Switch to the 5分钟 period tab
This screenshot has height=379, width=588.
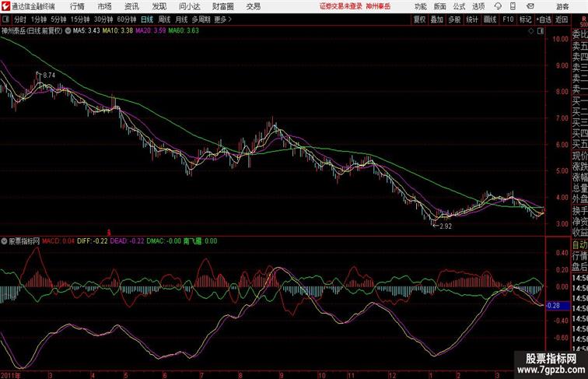tap(58, 19)
